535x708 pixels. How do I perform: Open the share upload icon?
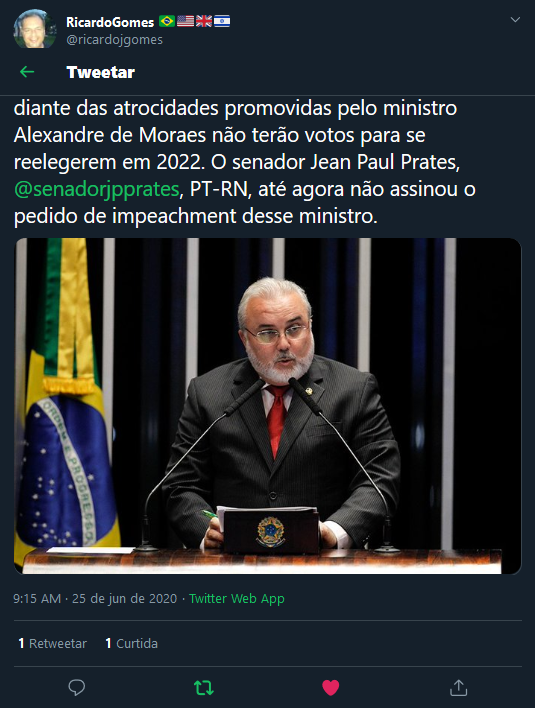tap(458, 687)
